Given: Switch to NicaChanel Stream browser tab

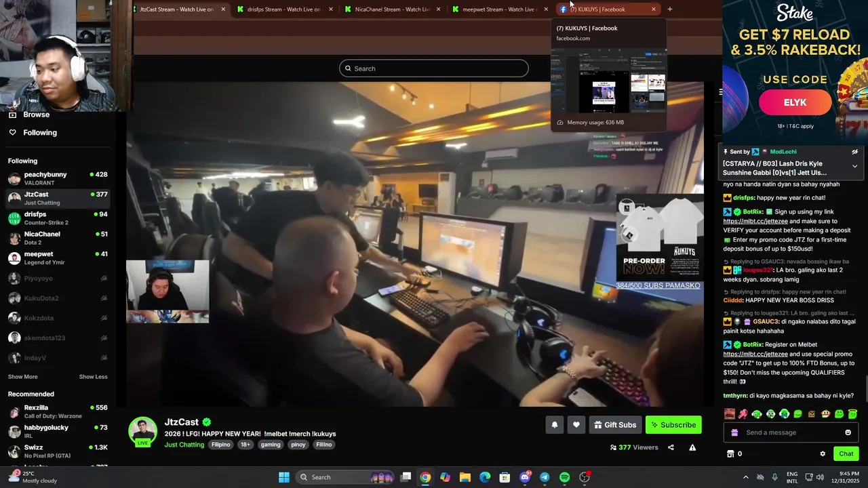Looking at the screenshot, I should click(x=392, y=9).
